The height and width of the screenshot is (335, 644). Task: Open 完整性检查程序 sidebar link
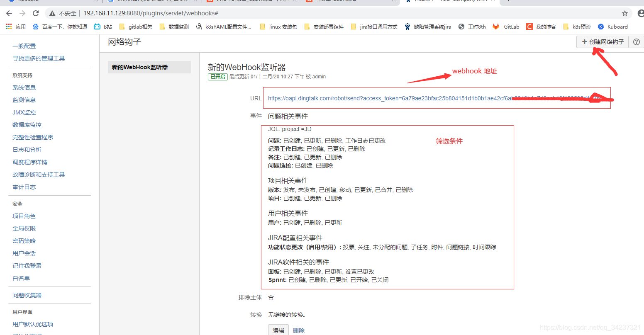(x=33, y=137)
